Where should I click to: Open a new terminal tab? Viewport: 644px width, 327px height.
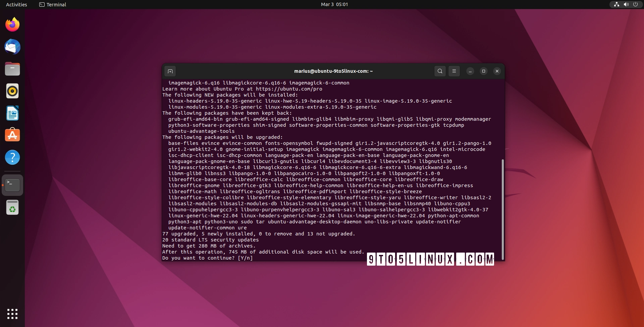tap(170, 71)
